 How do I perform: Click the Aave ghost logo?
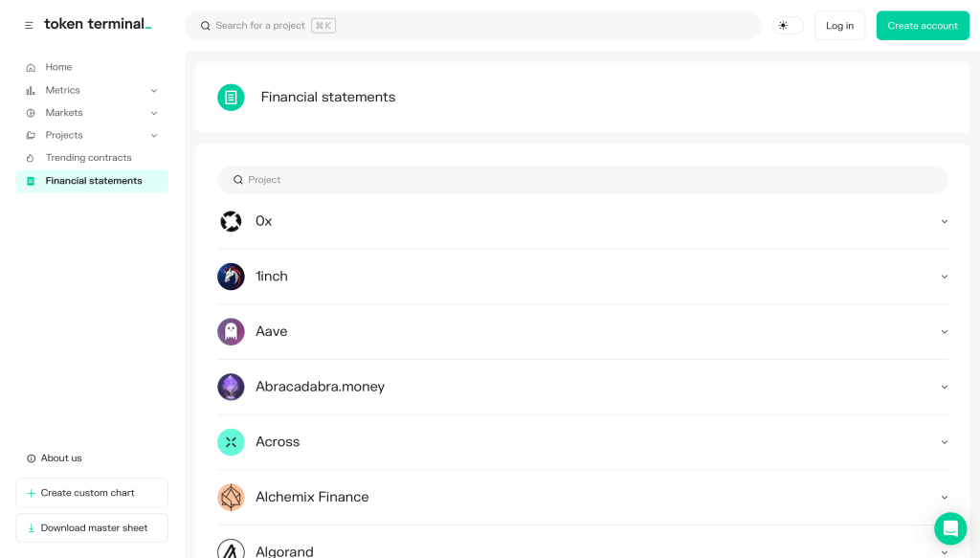pos(231,332)
